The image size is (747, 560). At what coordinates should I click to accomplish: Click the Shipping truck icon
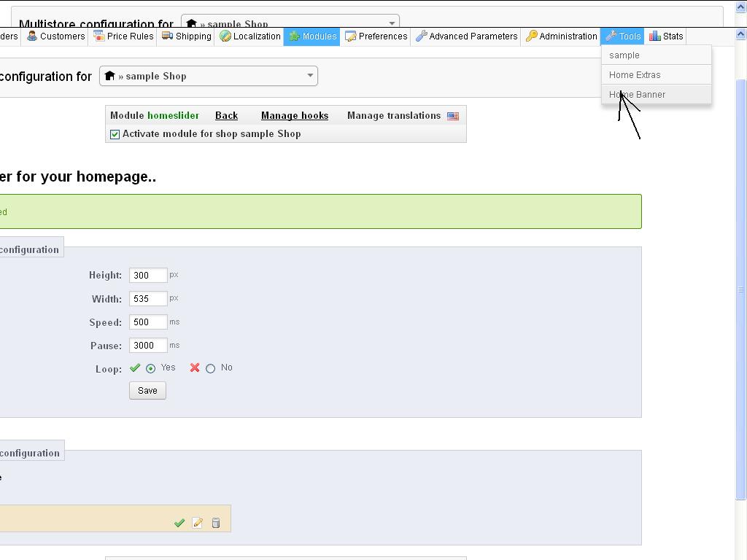pyautogui.click(x=167, y=36)
